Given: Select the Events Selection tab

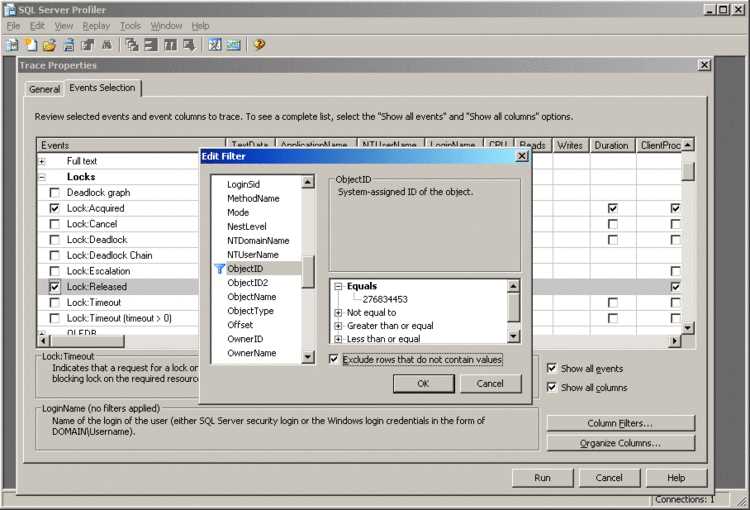Looking at the screenshot, I should point(102,88).
